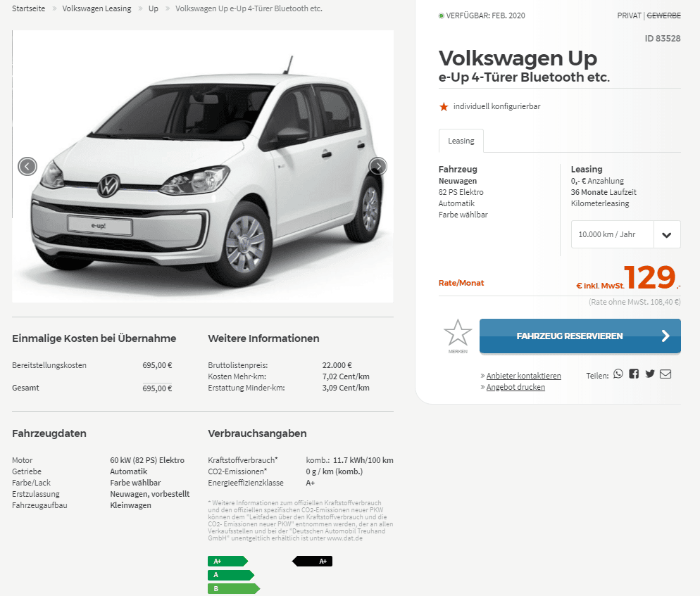Switch to PRIVAT pricing
Image resolution: width=700 pixels, height=596 pixels.
629,15
